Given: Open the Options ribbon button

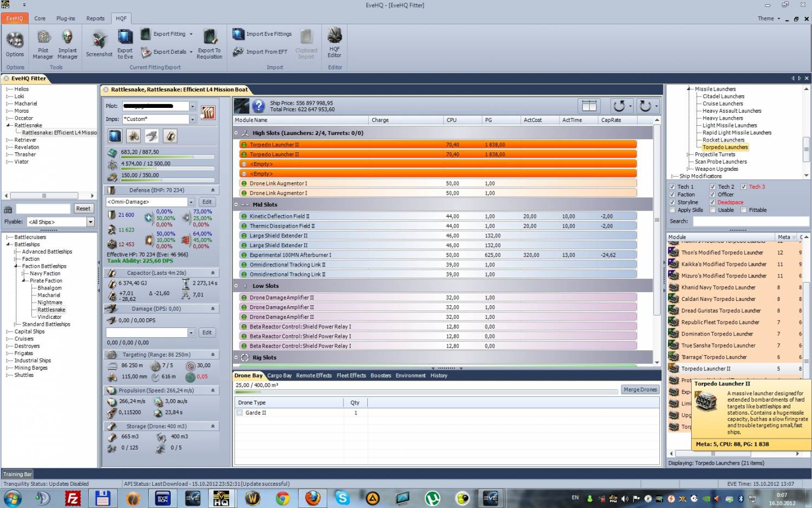Looking at the screenshot, I should pyautogui.click(x=15, y=44).
